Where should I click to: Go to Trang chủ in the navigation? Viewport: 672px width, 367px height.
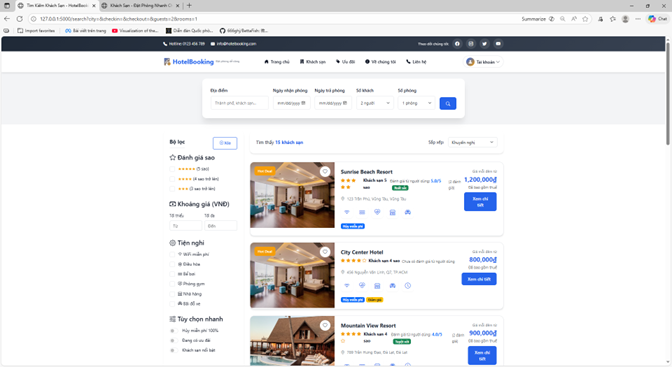[x=277, y=62]
